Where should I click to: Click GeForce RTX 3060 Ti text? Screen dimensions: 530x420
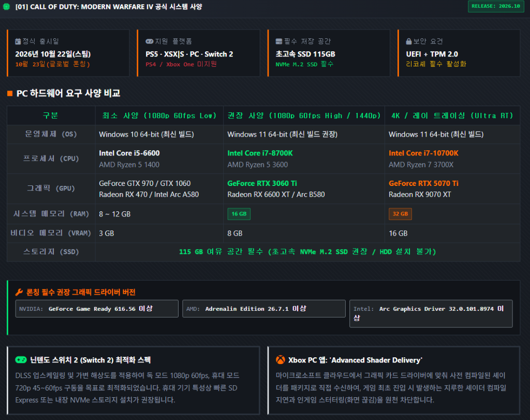(262, 183)
